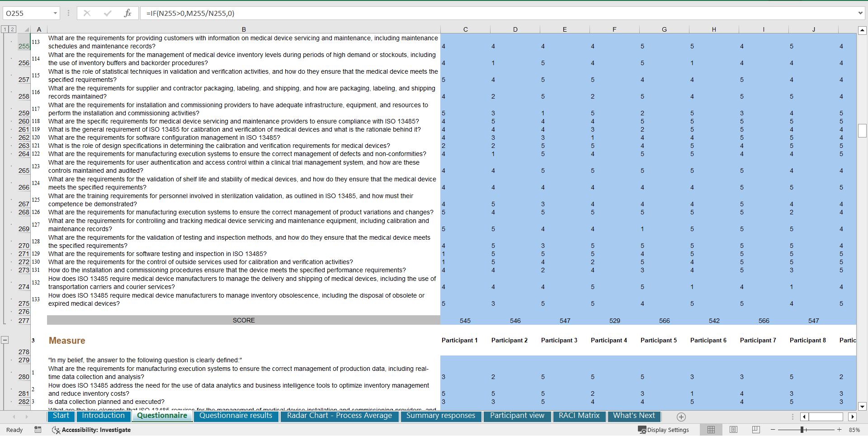Open the Participant view tab
868x436 pixels.
point(517,416)
